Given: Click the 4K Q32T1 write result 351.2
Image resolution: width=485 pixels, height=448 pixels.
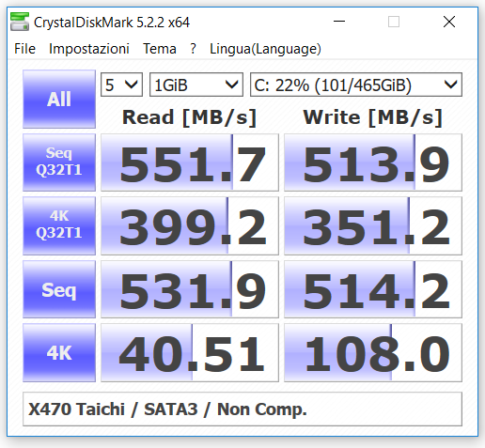Looking at the screenshot, I should (x=373, y=225).
